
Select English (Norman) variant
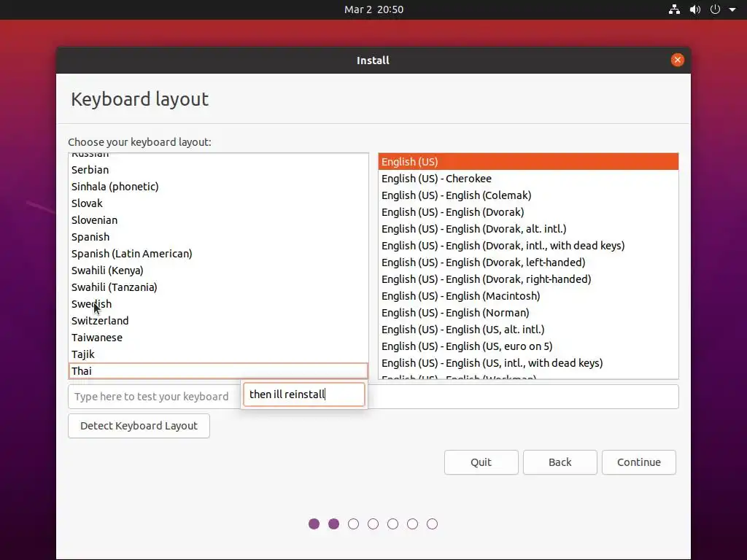(528, 313)
